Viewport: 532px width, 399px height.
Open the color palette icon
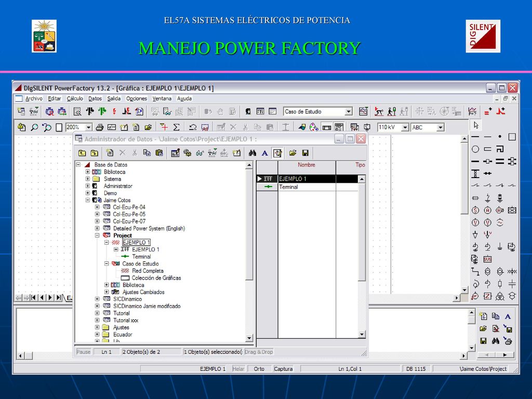(314, 127)
